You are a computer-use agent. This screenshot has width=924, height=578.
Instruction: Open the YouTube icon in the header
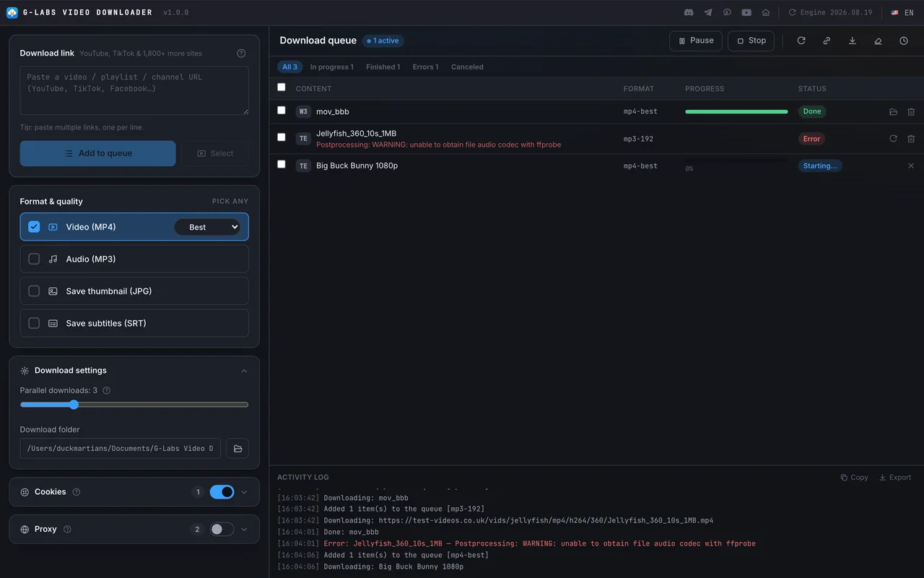[x=746, y=12]
